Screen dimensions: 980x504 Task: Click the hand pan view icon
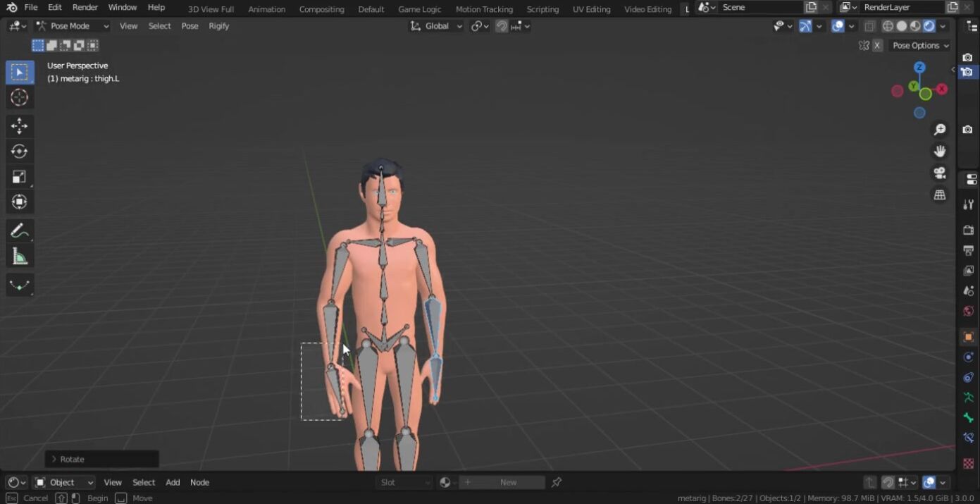(x=939, y=152)
